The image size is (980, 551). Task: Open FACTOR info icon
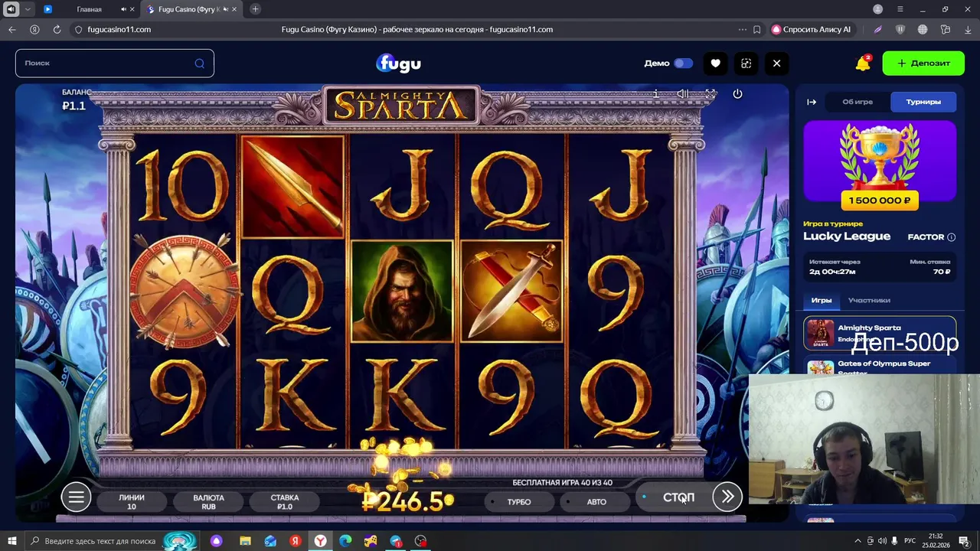coord(952,237)
